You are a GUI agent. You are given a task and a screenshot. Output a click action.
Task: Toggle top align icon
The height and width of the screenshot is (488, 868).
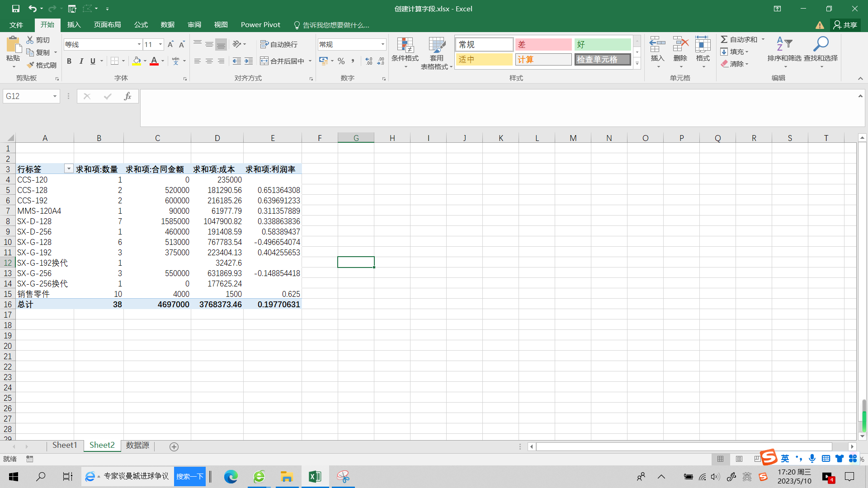click(x=198, y=44)
